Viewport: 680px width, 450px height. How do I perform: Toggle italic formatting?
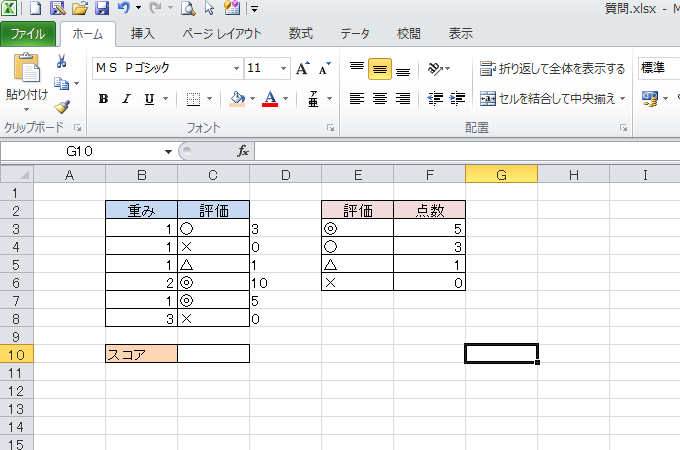coord(126,99)
